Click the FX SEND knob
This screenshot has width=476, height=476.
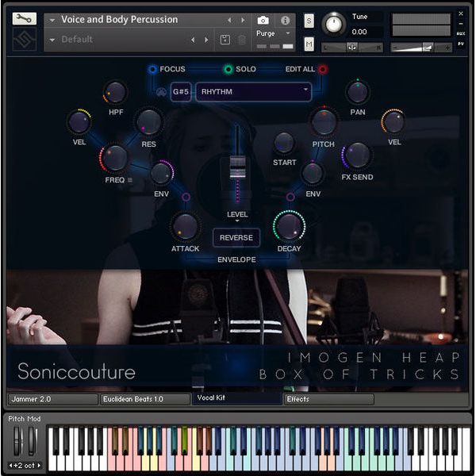pos(357,155)
